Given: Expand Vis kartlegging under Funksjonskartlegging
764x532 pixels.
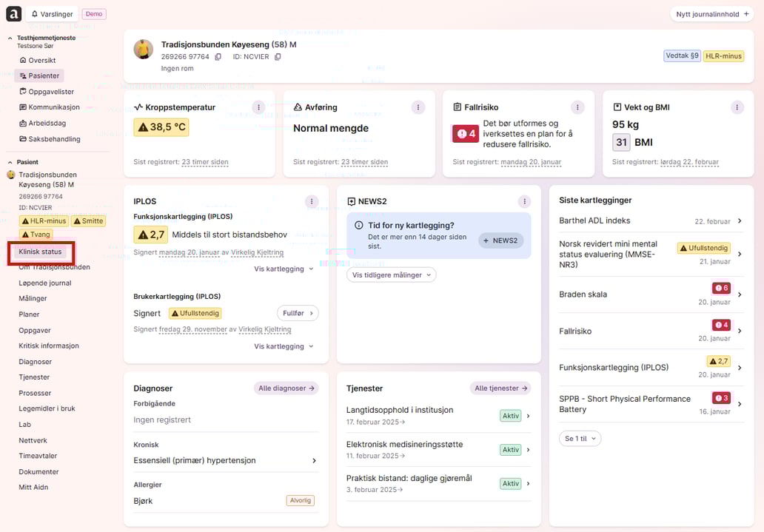Looking at the screenshot, I should click(284, 269).
